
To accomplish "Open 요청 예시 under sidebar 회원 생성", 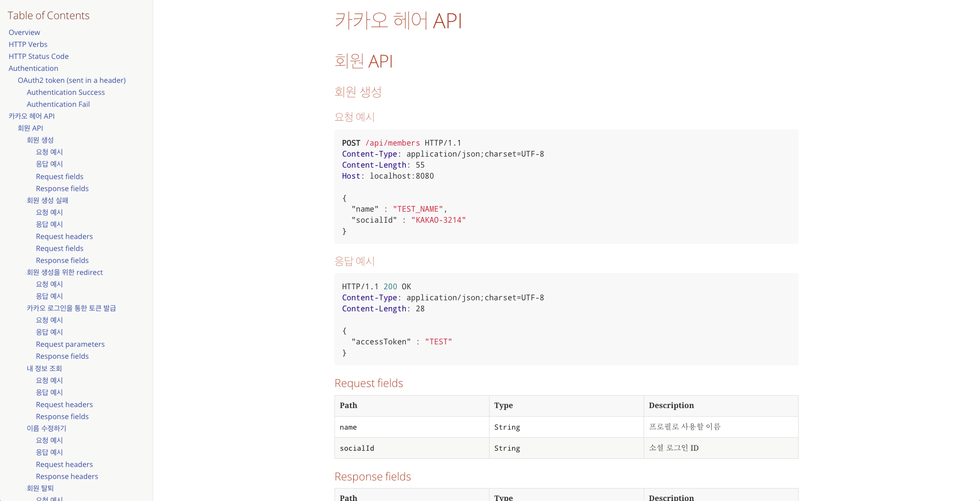I will point(49,152).
